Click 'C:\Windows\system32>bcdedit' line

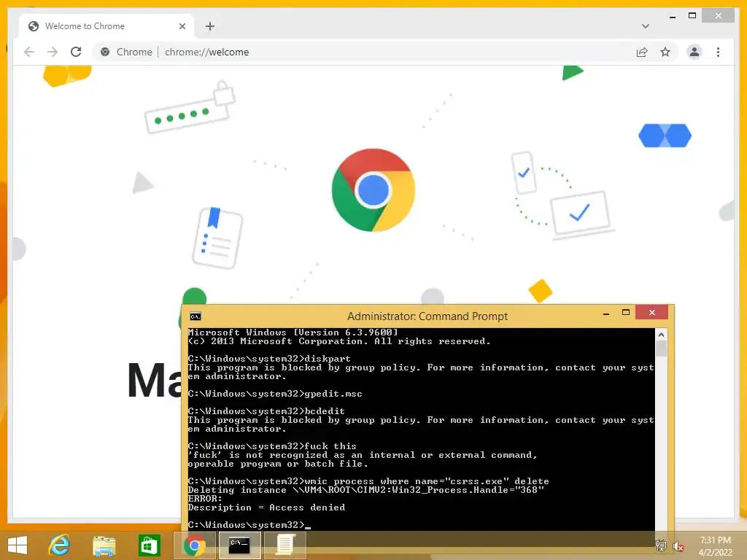tap(266, 411)
